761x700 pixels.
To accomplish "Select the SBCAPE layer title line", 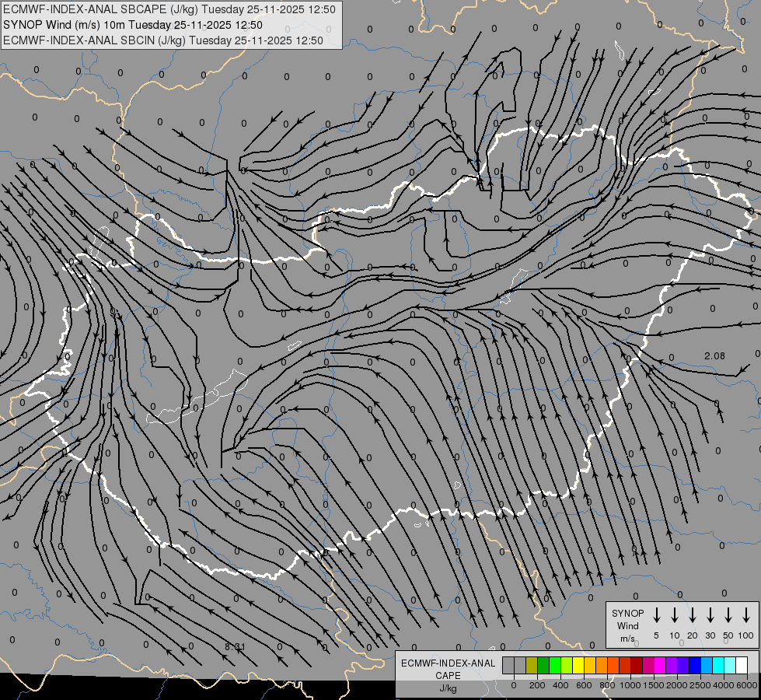I will pos(169,9).
